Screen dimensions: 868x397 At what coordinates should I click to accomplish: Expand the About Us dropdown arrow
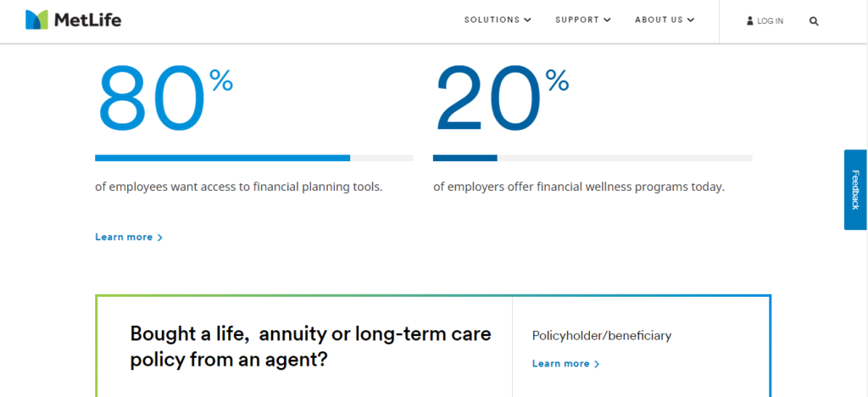coord(691,20)
